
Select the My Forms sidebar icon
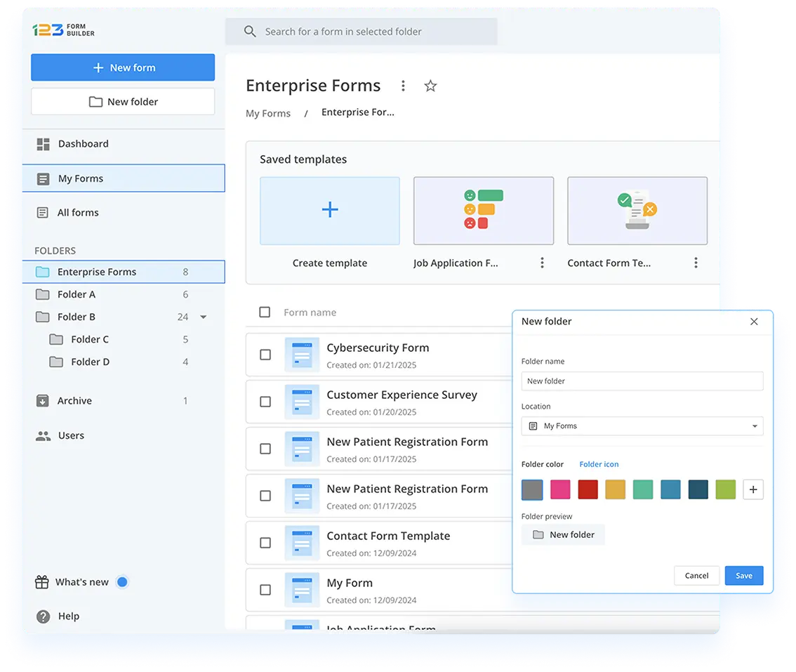44,178
